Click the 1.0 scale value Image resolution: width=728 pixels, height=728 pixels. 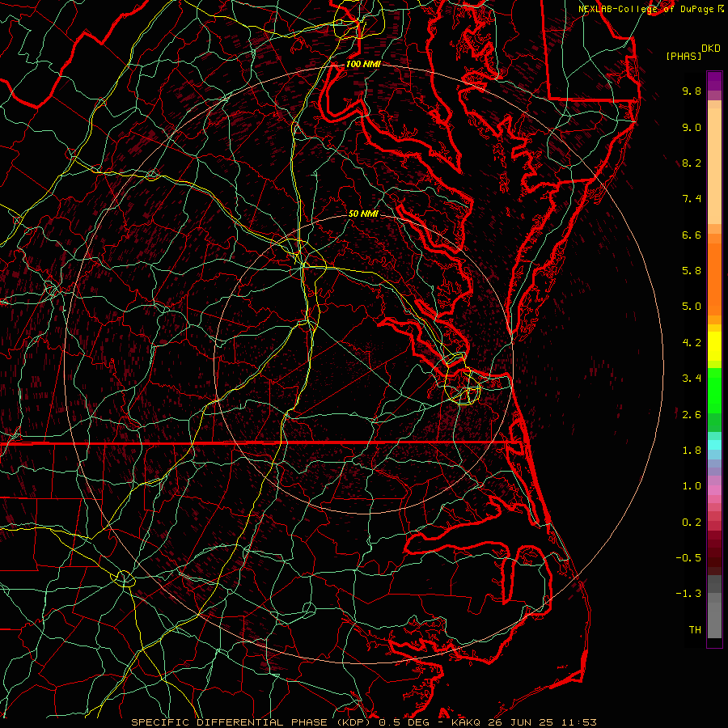692,486
